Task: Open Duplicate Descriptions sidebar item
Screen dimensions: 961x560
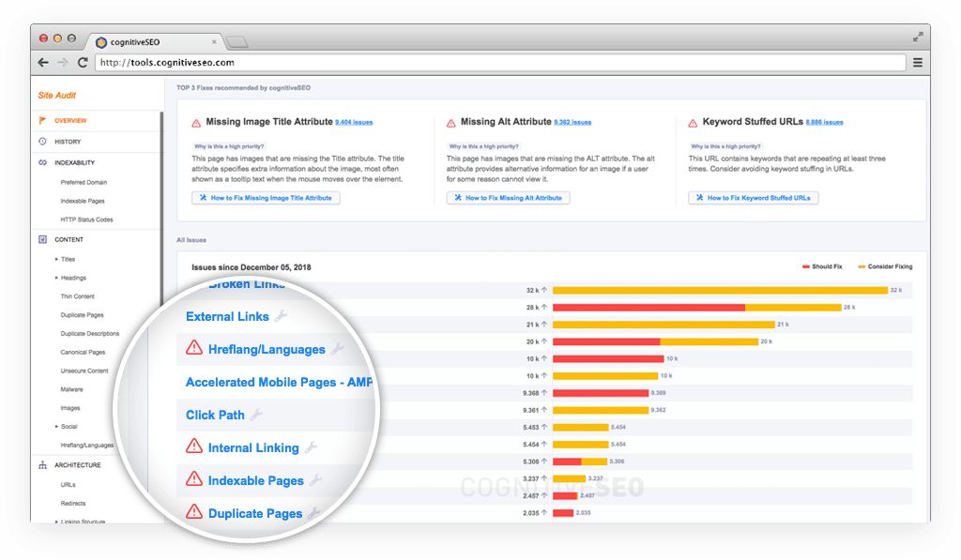Action: click(90, 334)
